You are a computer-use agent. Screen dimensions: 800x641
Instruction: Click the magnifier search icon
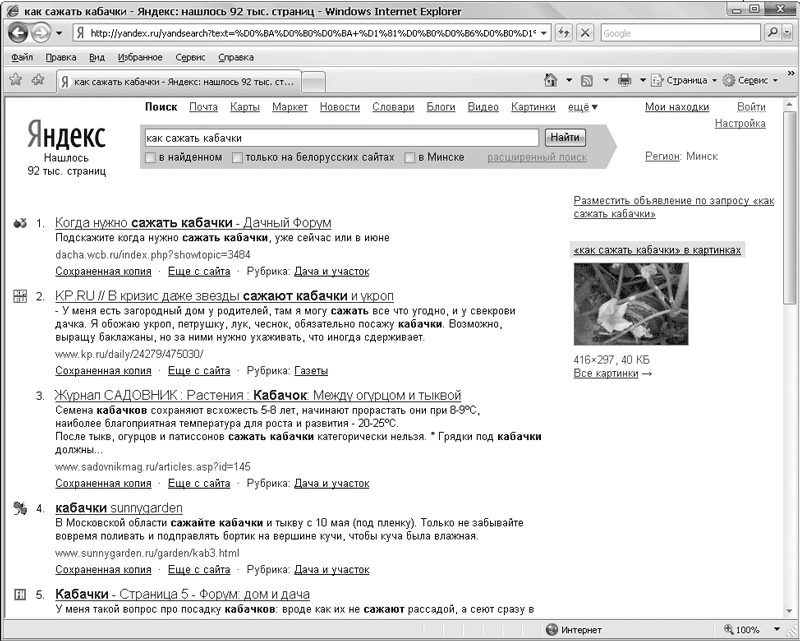773,33
